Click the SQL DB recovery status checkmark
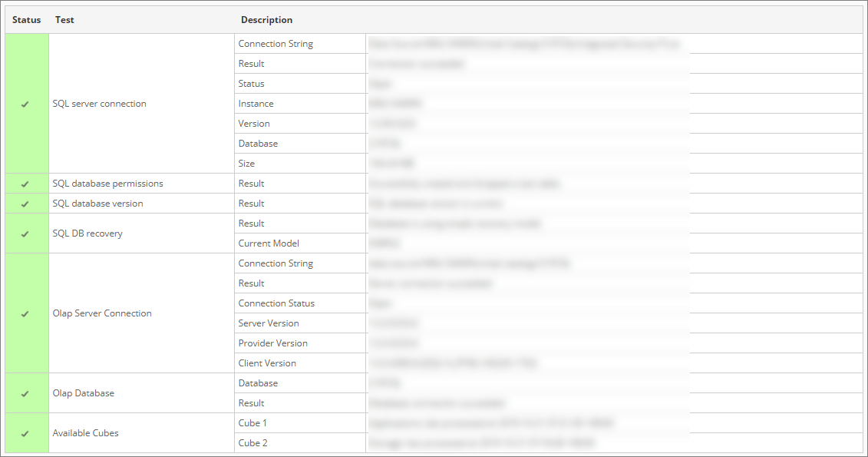The height and width of the screenshot is (457, 868). (x=26, y=233)
